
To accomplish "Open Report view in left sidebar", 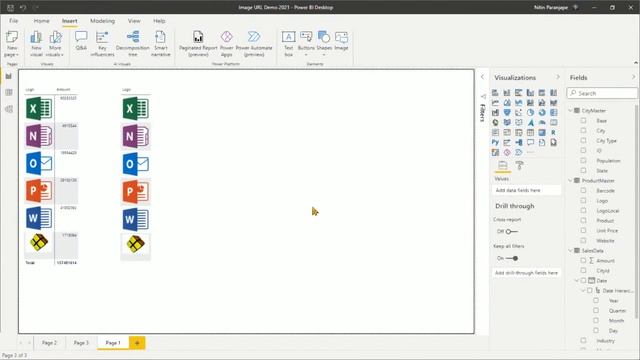I will pos(9,76).
